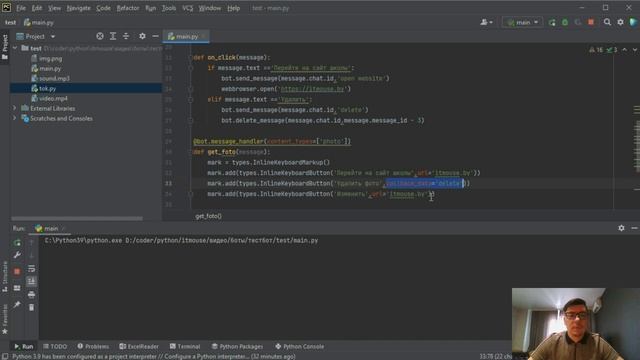
Task: Open the Code menu
Action: (103, 8)
